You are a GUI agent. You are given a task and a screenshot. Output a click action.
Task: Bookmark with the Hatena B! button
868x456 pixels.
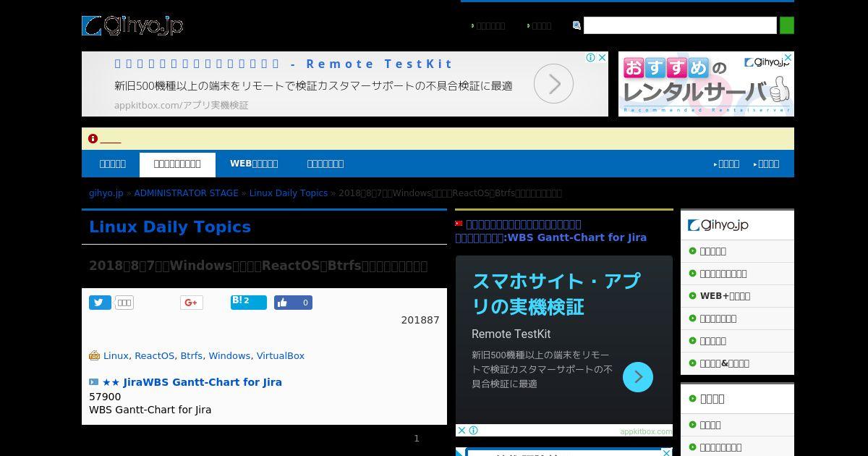tap(248, 302)
